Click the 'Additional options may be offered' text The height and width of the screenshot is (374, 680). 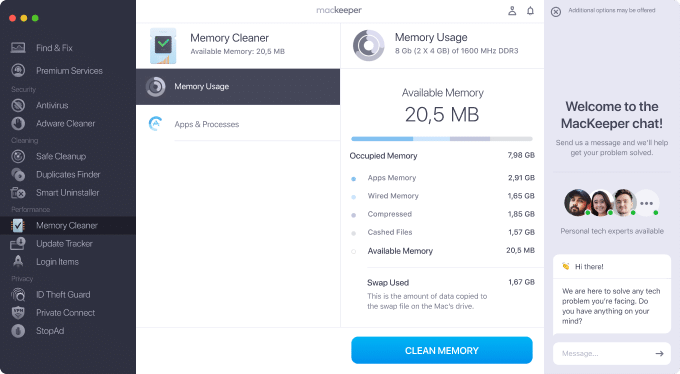pos(611,10)
